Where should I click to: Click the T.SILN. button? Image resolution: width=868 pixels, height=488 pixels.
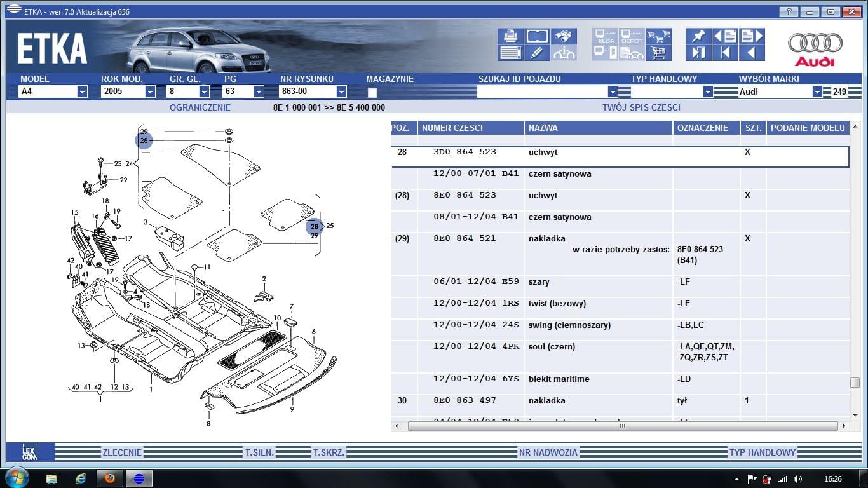(x=259, y=452)
